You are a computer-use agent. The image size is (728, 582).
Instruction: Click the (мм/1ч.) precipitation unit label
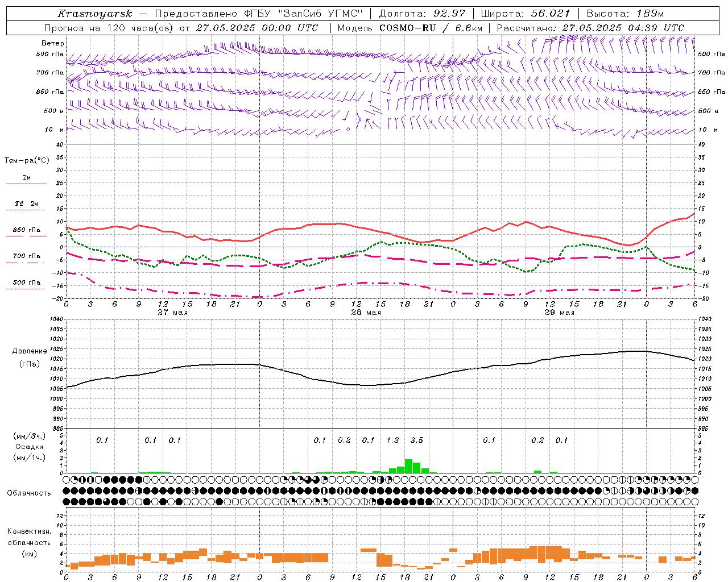(29, 458)
